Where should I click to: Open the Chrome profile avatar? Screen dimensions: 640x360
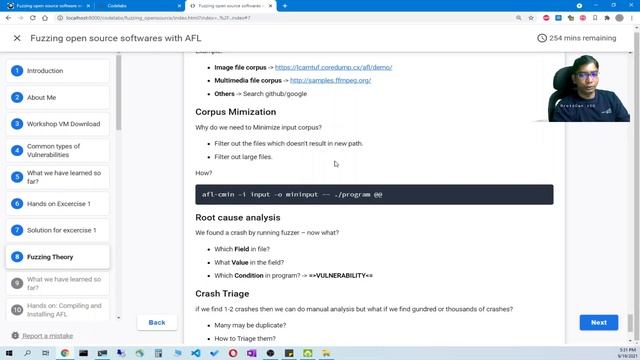click(x=619, y=18)
